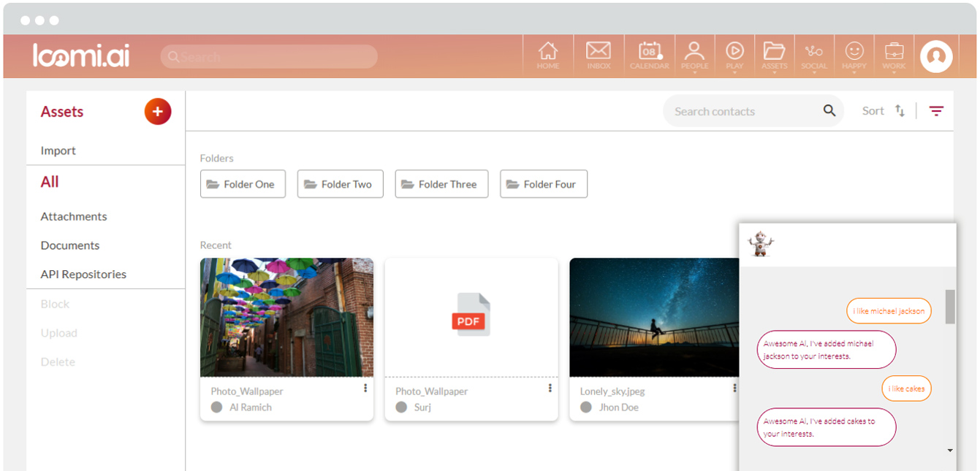Click the red plus add asset button
The height and width of the screenshot is (471, 980).
157,112
